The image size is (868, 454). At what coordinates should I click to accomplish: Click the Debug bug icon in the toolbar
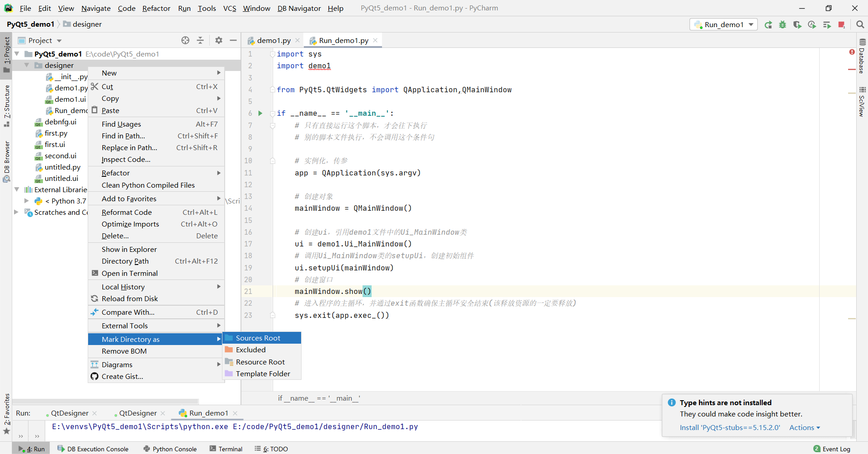[783, 25]
